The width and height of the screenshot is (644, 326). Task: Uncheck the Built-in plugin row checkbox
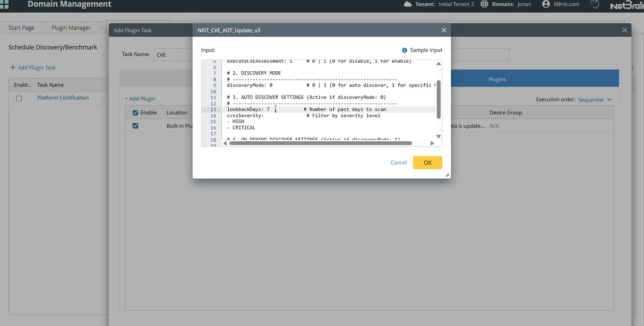(135, 126)
